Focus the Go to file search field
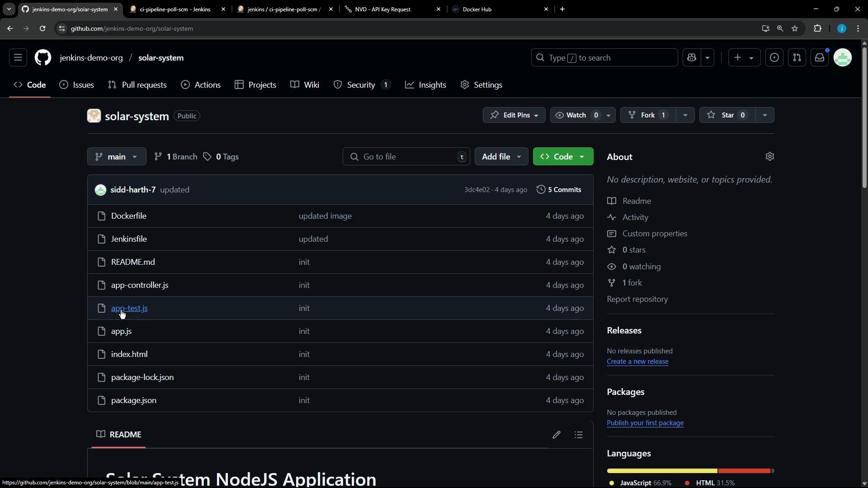868x488 pixels. pos(406,157)
